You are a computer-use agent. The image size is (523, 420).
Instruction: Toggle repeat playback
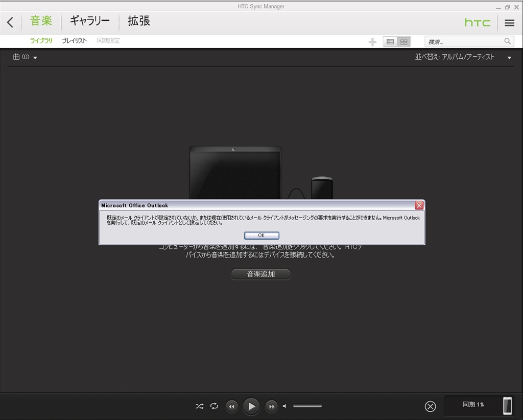point(214,406)
